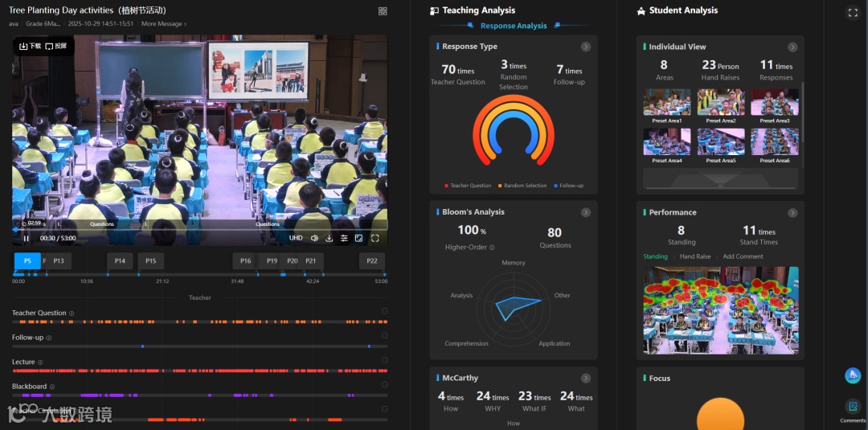The width and height of the screenshot is (868, 430).
Task: Toggle the Blackboard timeline checkbox
Action: tap(385, 384)
